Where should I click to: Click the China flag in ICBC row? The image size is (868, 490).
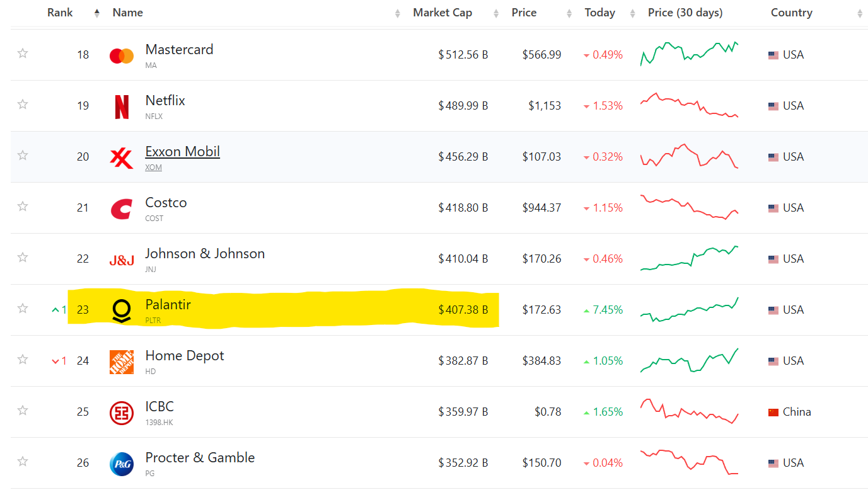773,413
